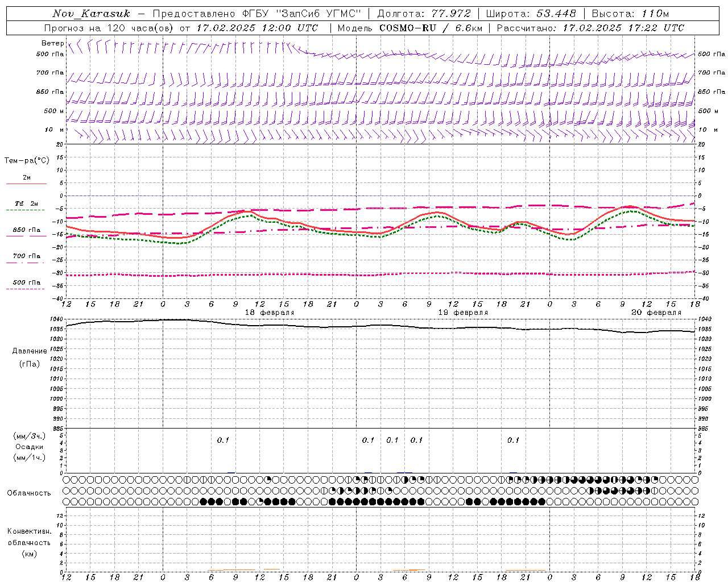Click the '700 гПа' entry in the temperature legend
The height and width of the screenshot is (582, 728).
27,256
